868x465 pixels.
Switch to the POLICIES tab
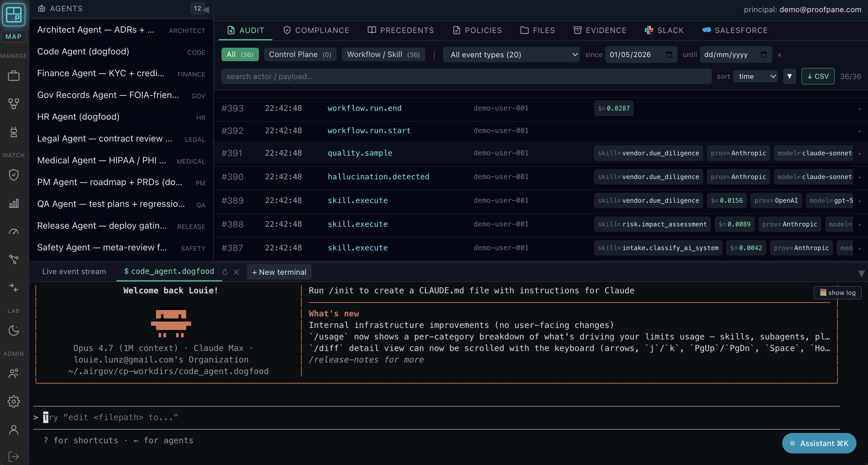point(477,30)
